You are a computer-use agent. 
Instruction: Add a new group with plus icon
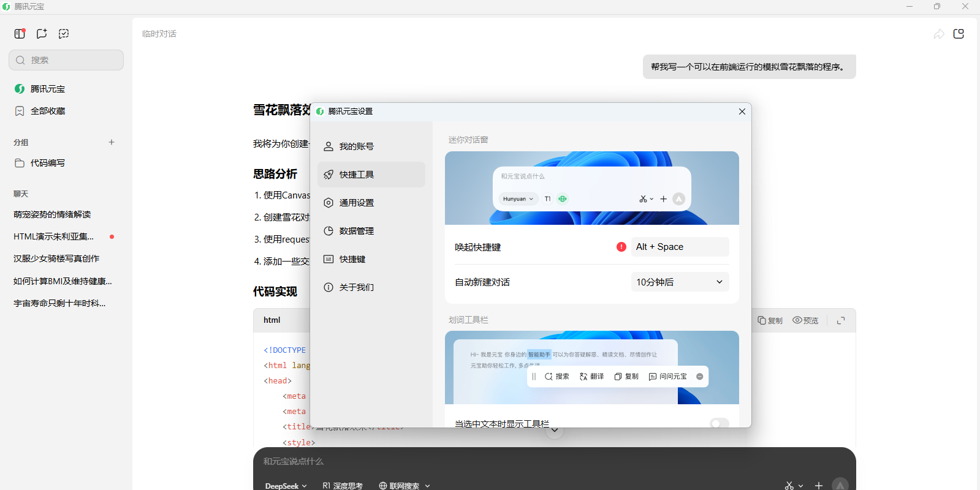pos(112,142)
